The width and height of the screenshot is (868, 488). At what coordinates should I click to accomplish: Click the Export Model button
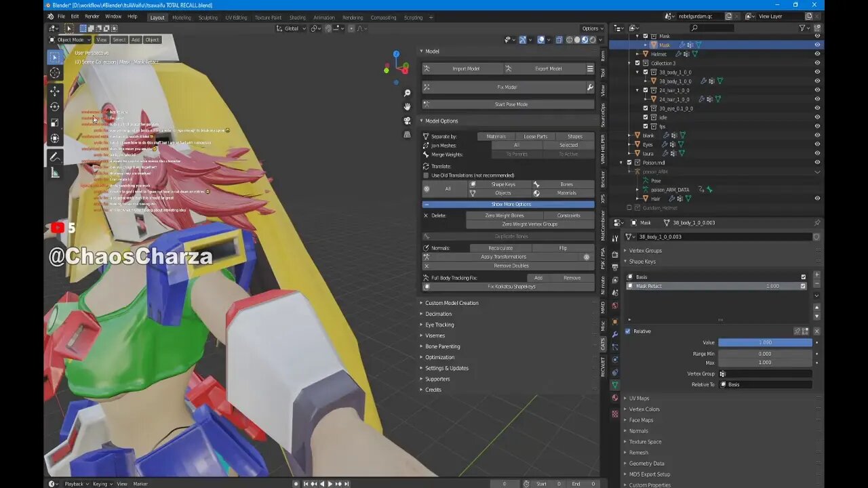pos(544,68)
